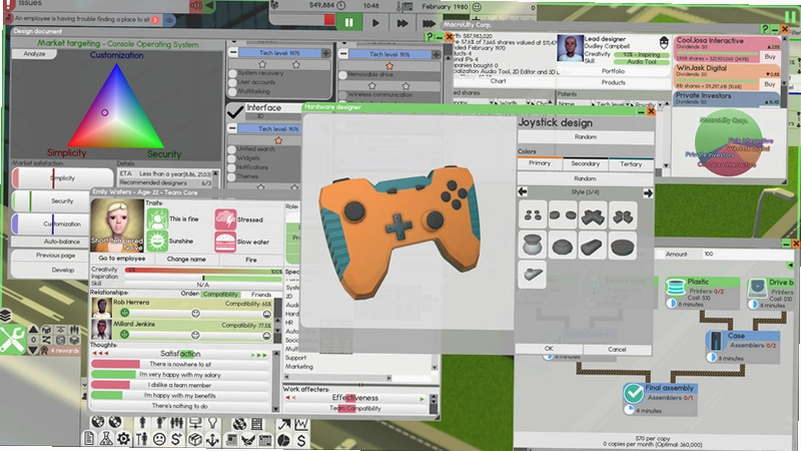The height and width of the screenshot is (451, 801).
Task: Go to the next joystick style with right arrow
Action: pos(648,193)
